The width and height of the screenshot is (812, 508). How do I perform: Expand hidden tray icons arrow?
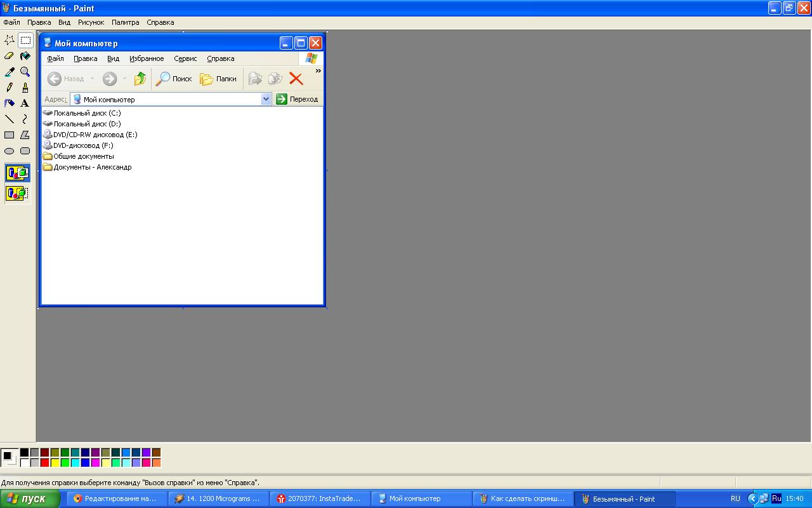click(753, 499)
